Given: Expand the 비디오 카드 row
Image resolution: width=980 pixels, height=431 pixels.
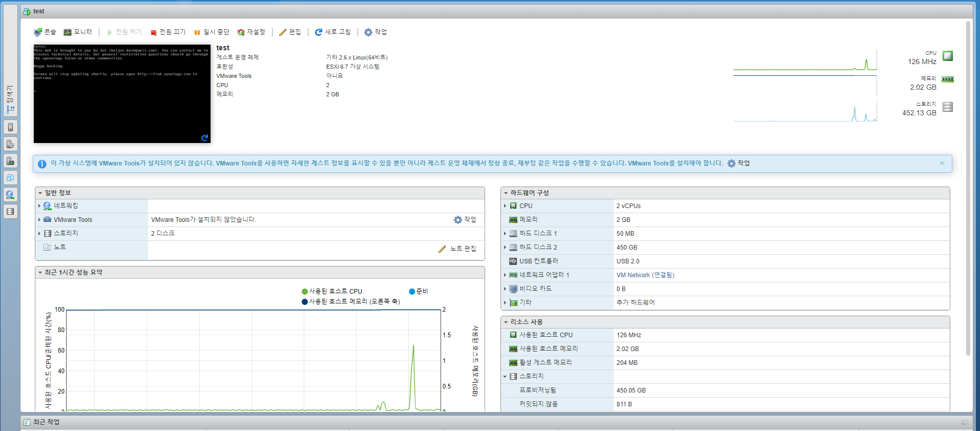Looking at the screenshot, I should (x=505, y=289).
